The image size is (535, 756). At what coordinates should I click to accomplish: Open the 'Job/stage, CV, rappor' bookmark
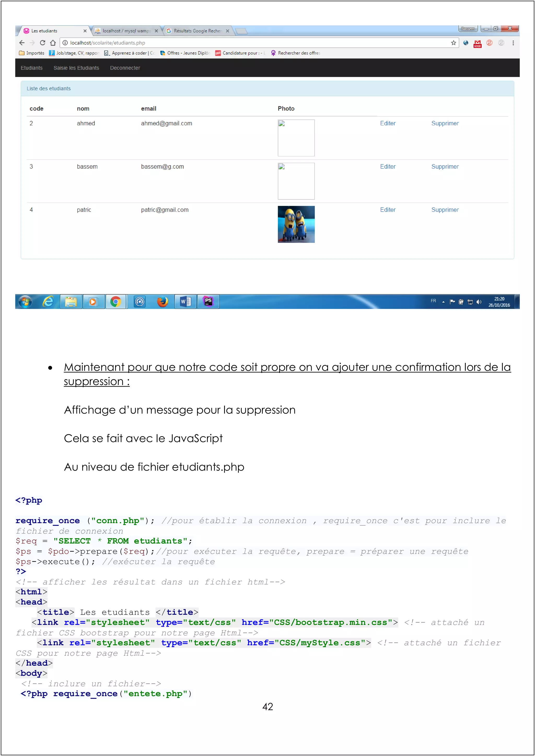pyautogui.click(x=74, y=53)
